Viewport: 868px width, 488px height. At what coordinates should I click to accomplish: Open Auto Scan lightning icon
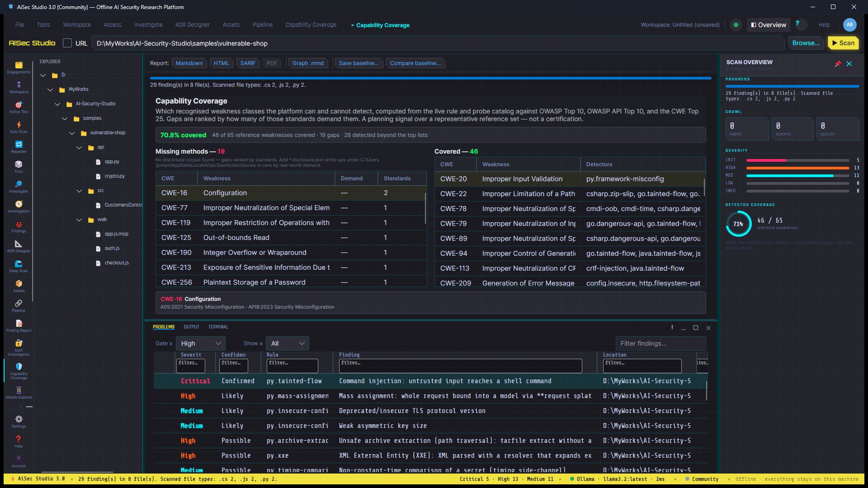19,127
